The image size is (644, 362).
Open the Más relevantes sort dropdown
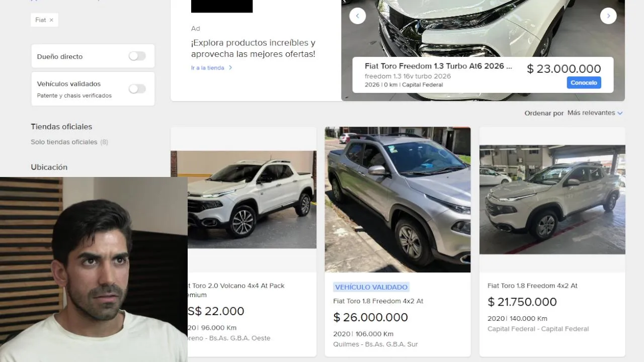coord(595,113)
